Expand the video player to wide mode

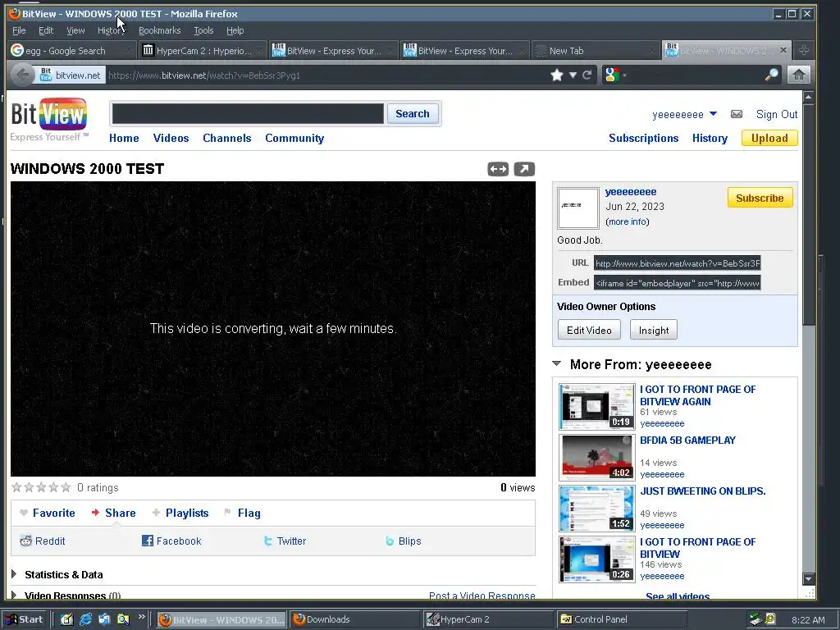498,169
